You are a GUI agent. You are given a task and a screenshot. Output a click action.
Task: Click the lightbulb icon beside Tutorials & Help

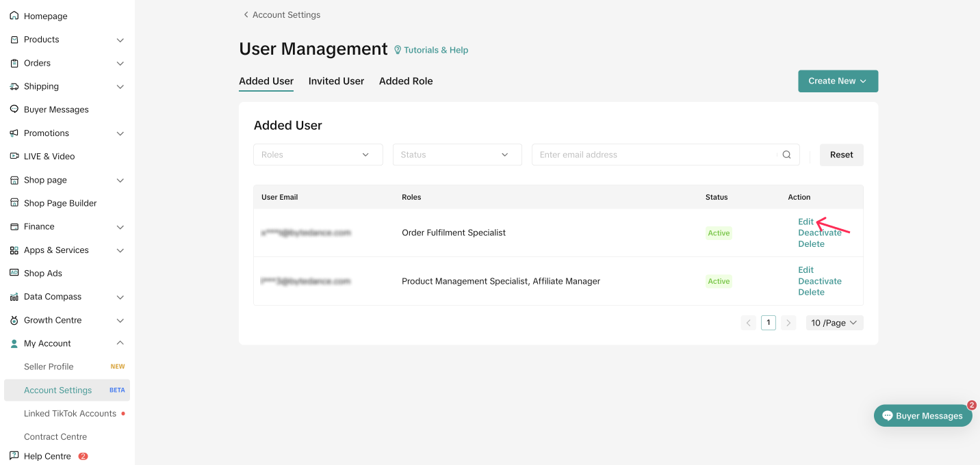398,50
